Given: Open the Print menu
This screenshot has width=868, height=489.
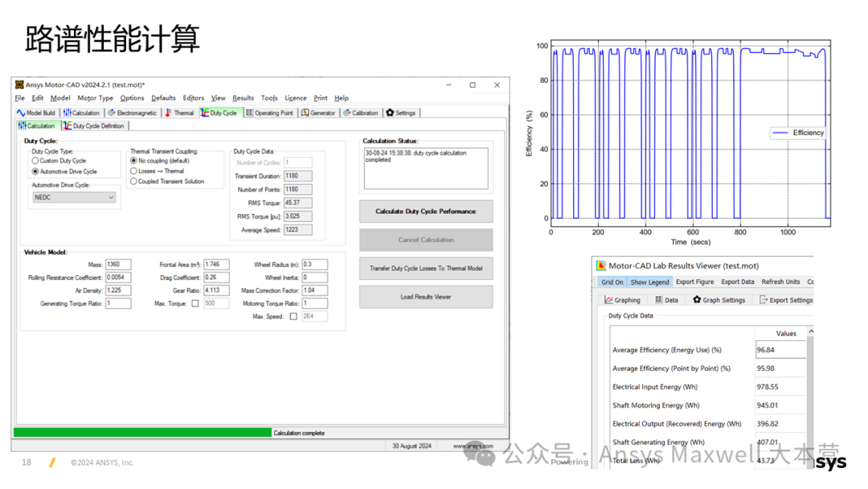Looking at the screenshot, I should [321, 98].
